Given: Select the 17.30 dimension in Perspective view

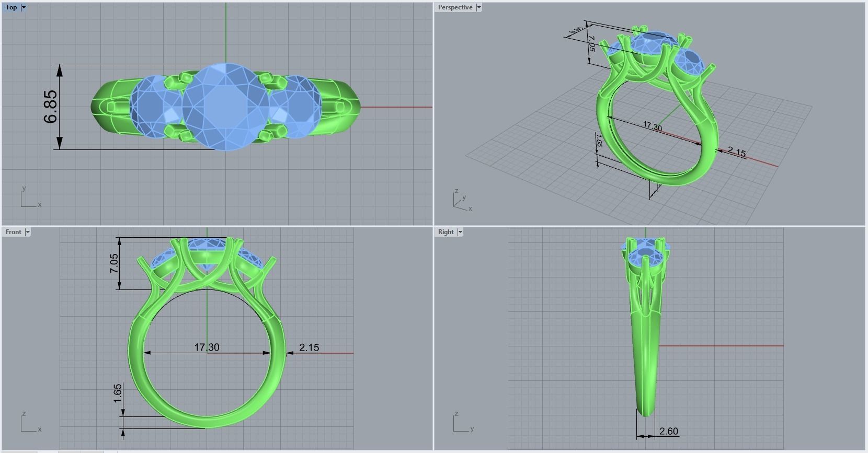Looking at the screenshot, I should (x=652, y=126).
